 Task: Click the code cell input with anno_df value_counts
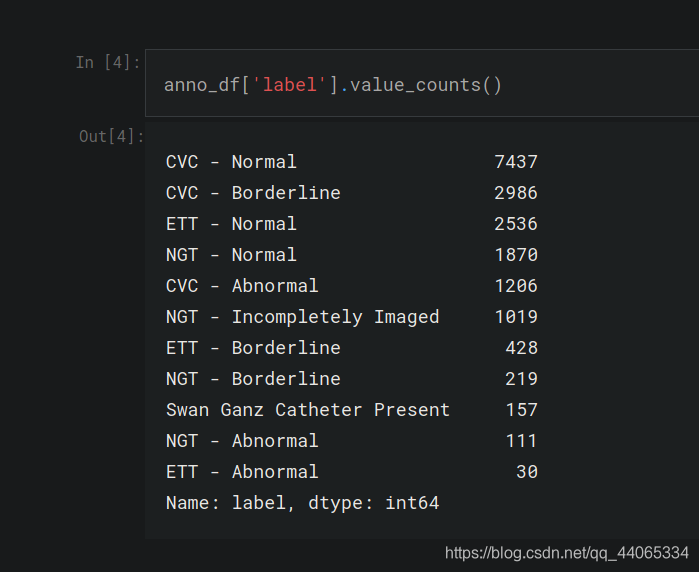coord(422,83)
